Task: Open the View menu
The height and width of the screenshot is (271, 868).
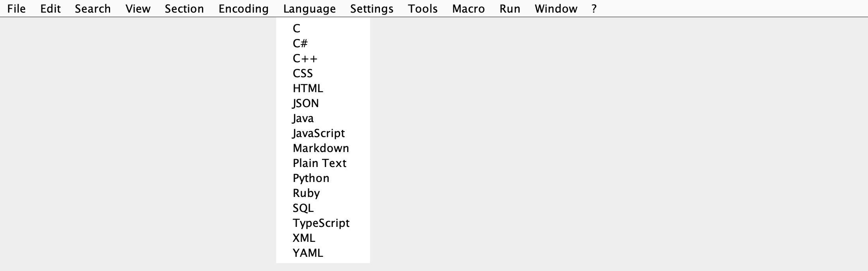Action: [x=138, y=9]
